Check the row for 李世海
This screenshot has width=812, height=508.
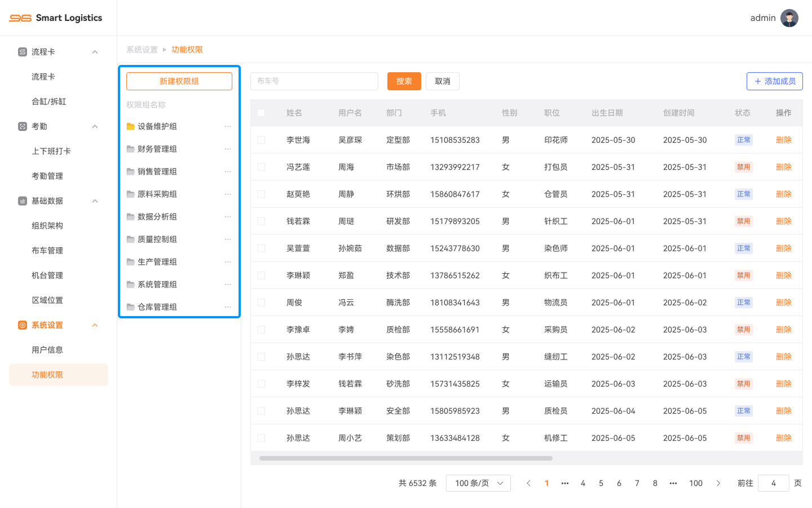tap(261, 140)
